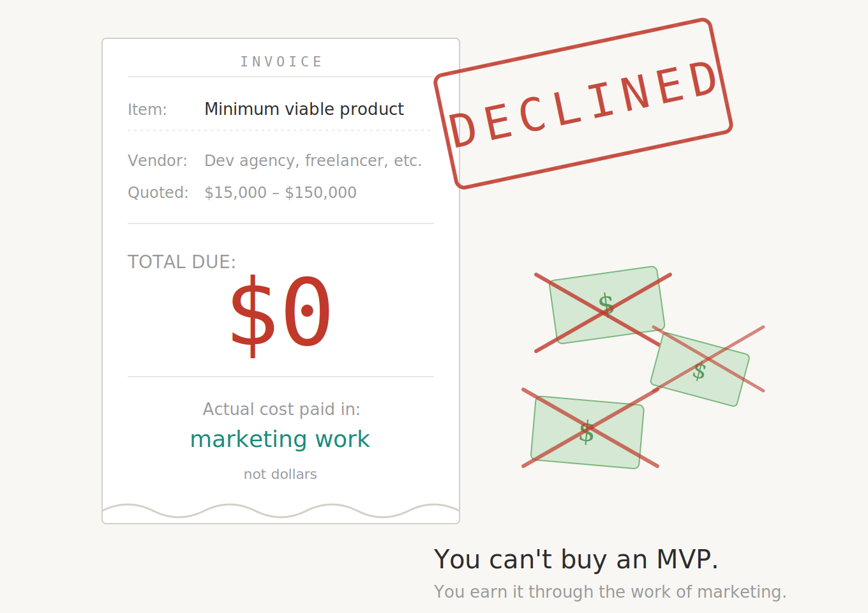
Task: Click the 'You can't buy an MVP.' headline
Action: pyautogui.click(x=576, y=559)
